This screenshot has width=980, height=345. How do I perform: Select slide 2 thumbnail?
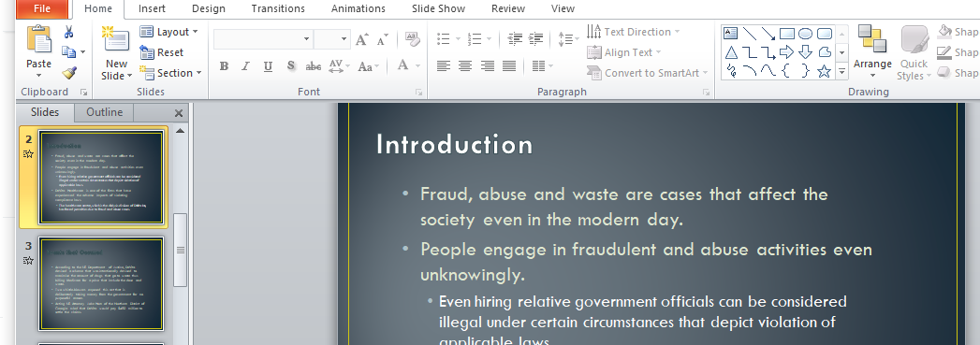(x=101, y=178)
